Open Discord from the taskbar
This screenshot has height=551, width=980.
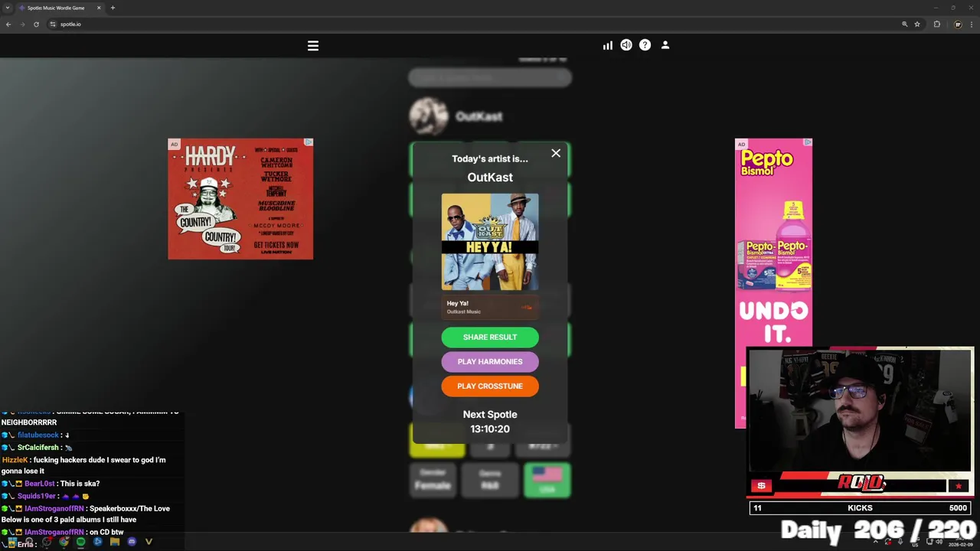click(132, 542)
